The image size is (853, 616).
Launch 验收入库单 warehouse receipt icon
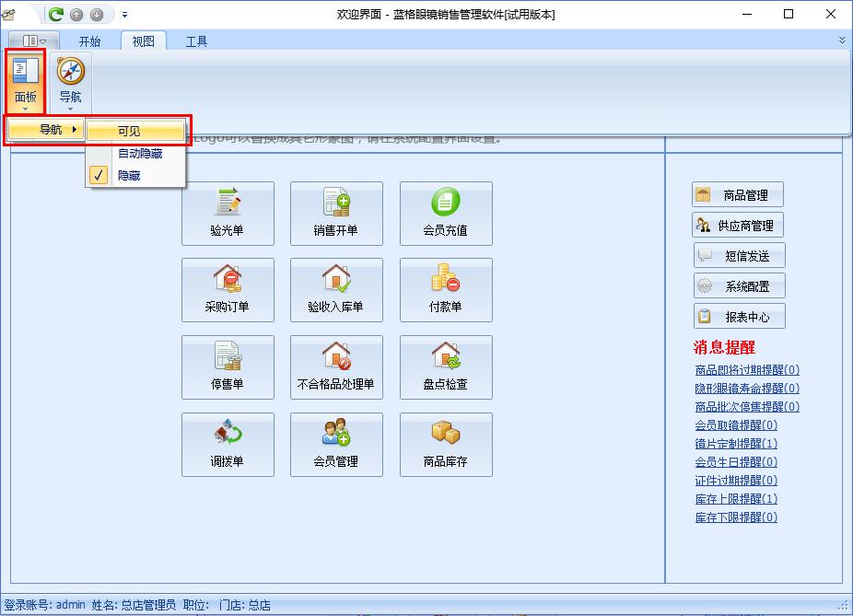pyautogui.click(x=336, y=290)
